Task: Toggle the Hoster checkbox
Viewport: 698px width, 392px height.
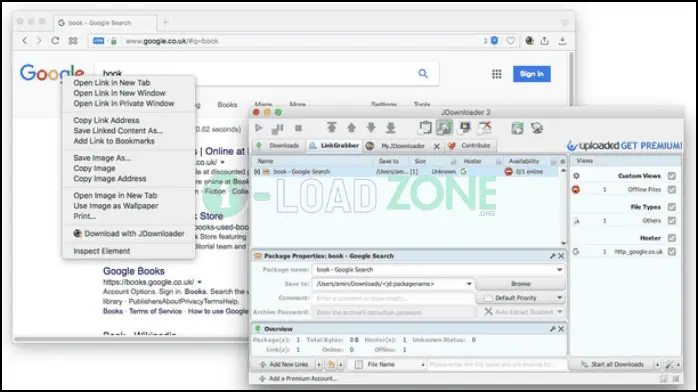Action: point(672,238)
